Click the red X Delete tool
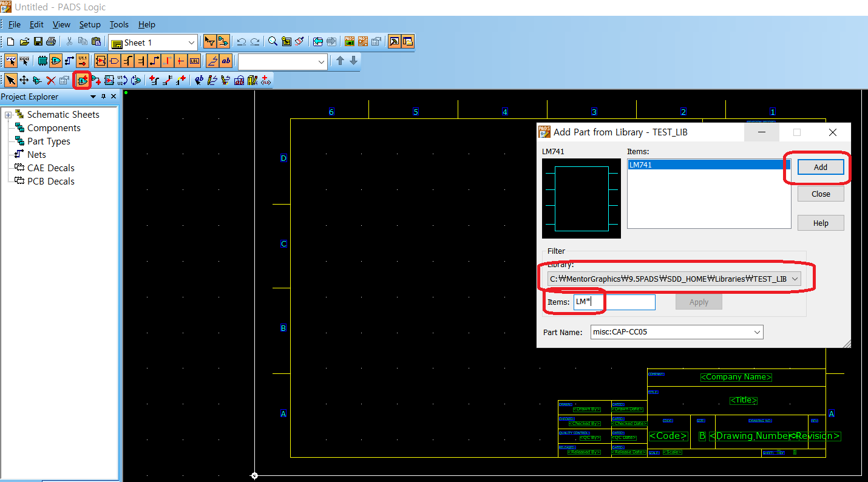 coord(51,80)
